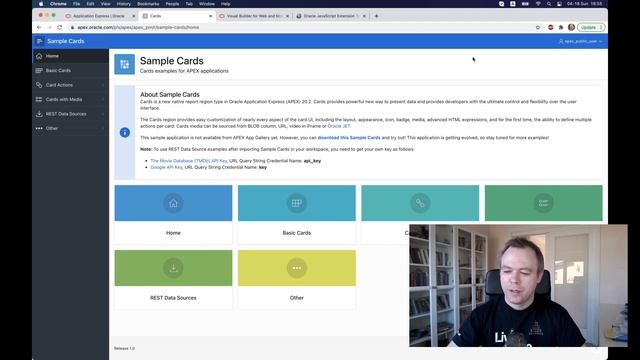
Task: Open the Extensions puzzle icon
Action: [561, 27]
